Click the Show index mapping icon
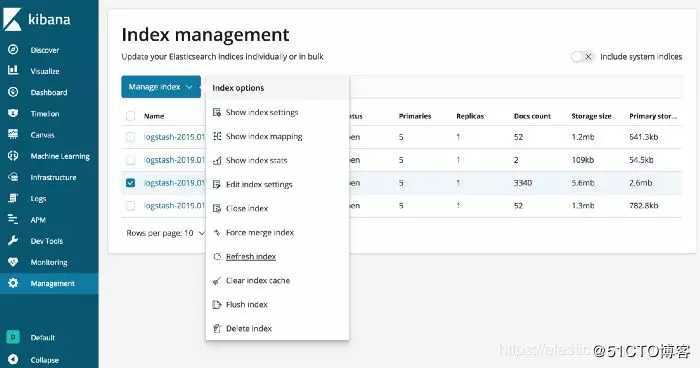The height and width of the screenshot is (368, 700). tap(217, 136)
